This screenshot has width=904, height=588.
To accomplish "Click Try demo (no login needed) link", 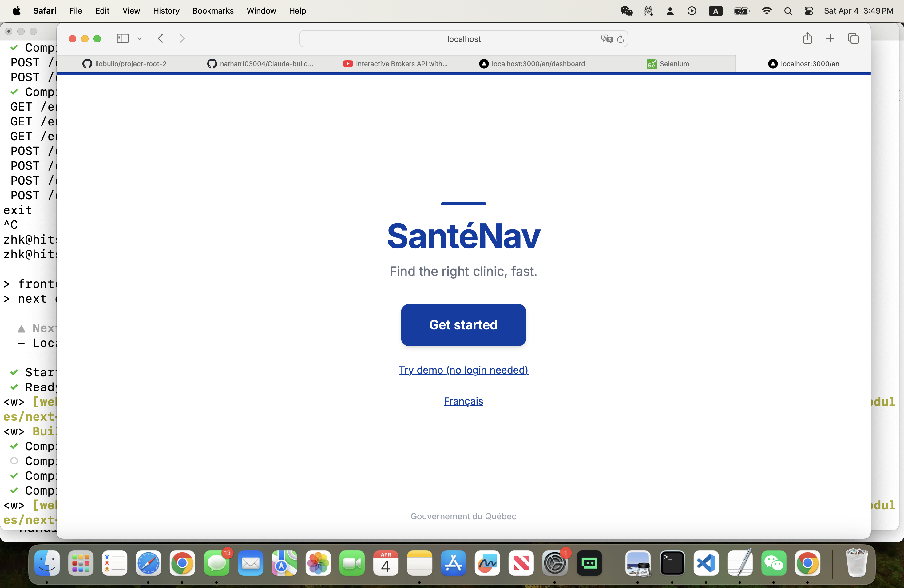I will tap(463, 370).
